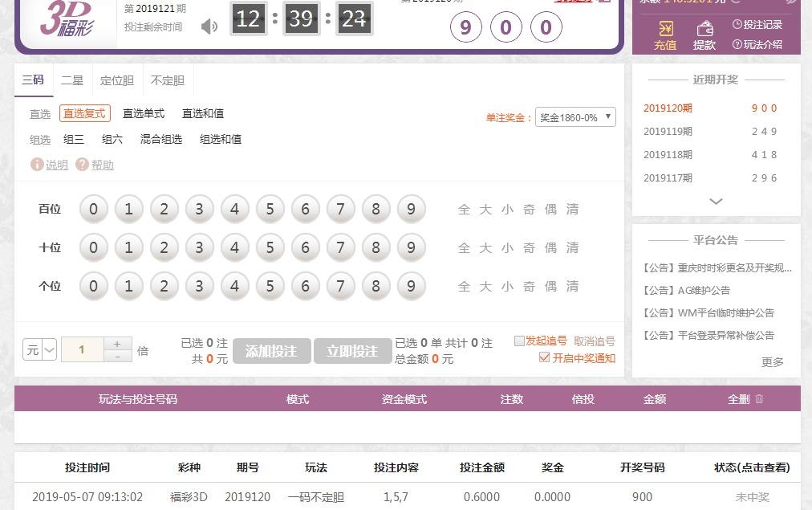Open 投注记录 betting records
The width and height of the screenshot is (812, 510).
[757, 25]
